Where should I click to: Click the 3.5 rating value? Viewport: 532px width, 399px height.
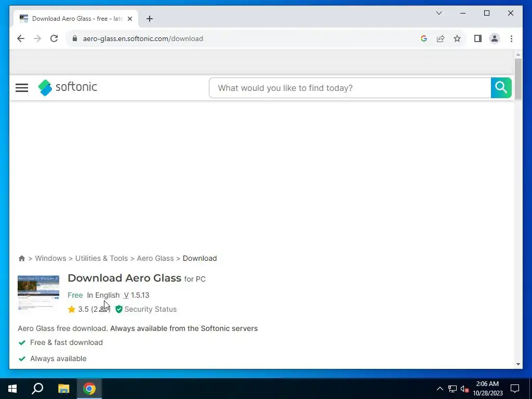pos(83,309)
